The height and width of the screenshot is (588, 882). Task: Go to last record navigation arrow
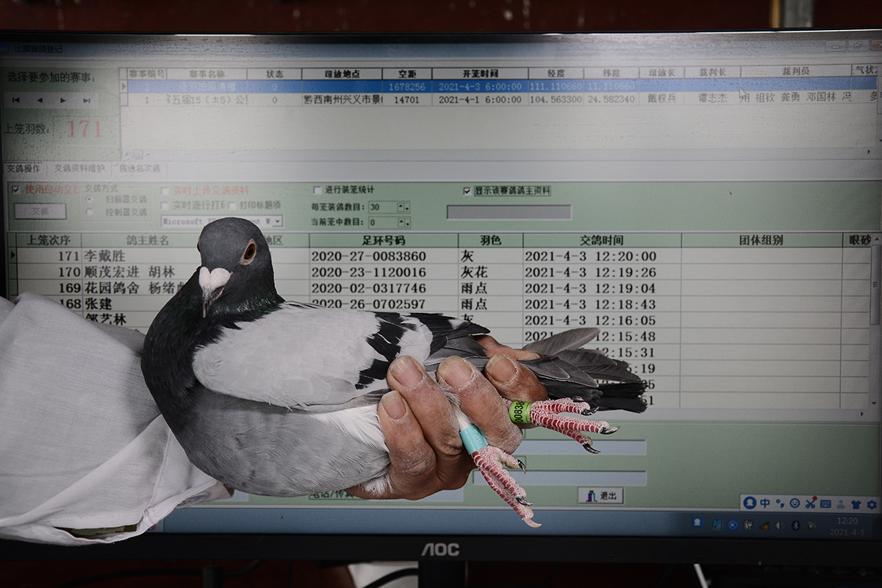(x=87, y=100)
